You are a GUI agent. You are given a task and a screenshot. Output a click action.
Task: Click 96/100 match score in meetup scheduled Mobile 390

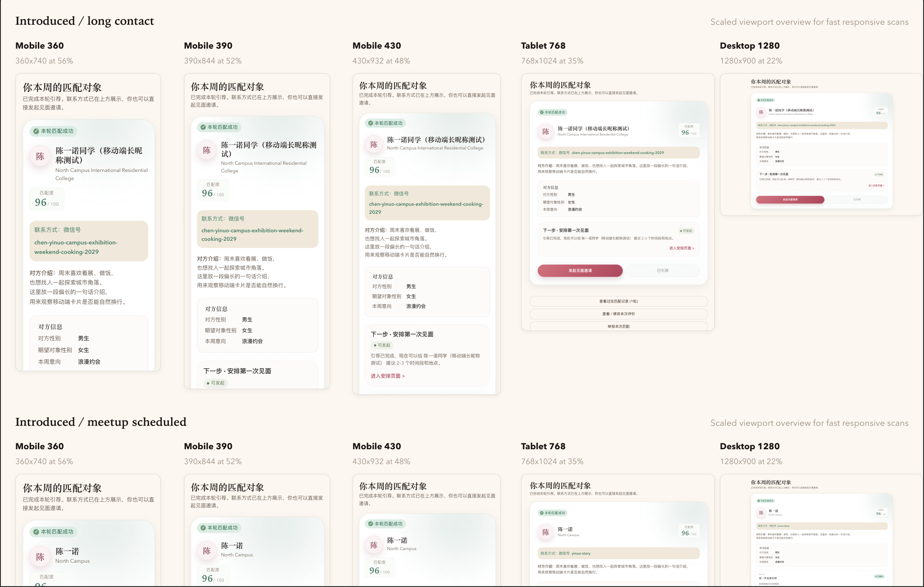tap(213, 576)
